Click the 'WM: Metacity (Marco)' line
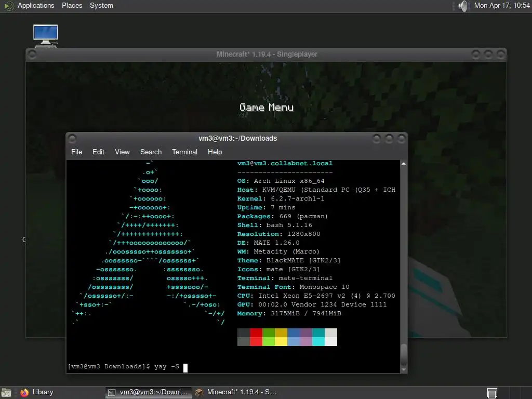This screenshot has width=532, height=399. (278, 252)
